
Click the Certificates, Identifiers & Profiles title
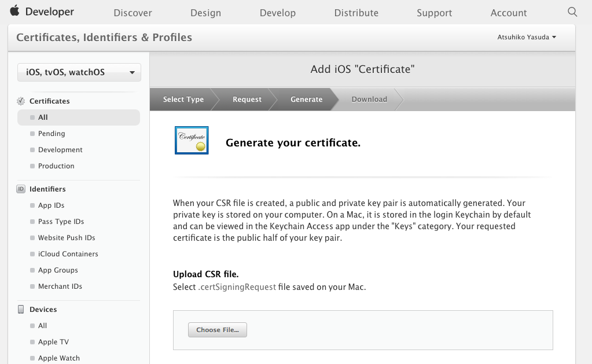(104, 38)
